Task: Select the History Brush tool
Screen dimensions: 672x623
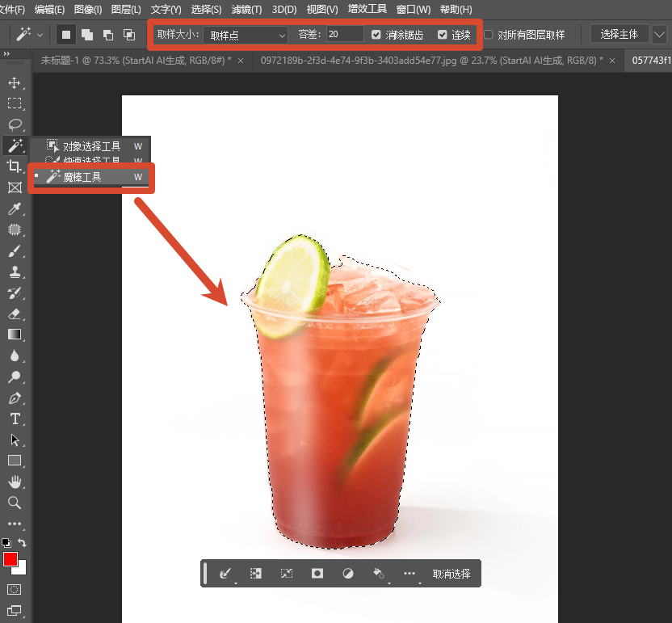Action: click(15, 293)
